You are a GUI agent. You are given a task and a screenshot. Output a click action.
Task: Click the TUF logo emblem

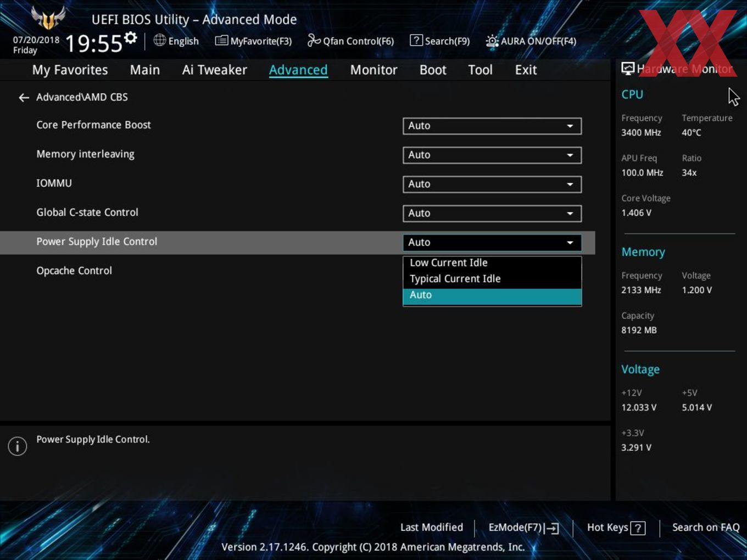[x=48, y=18]
